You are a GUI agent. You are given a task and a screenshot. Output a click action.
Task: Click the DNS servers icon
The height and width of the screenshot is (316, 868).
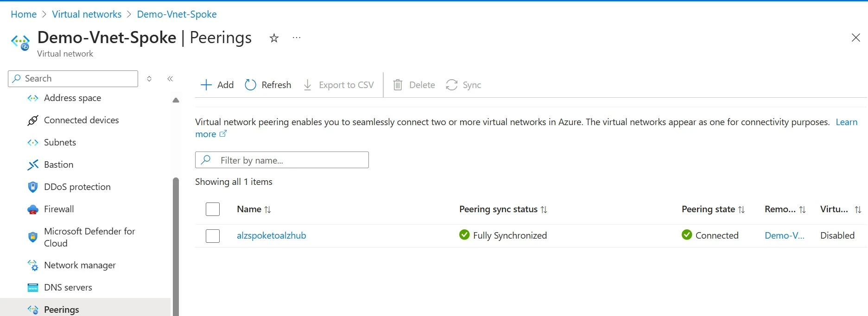click(33, 287)
